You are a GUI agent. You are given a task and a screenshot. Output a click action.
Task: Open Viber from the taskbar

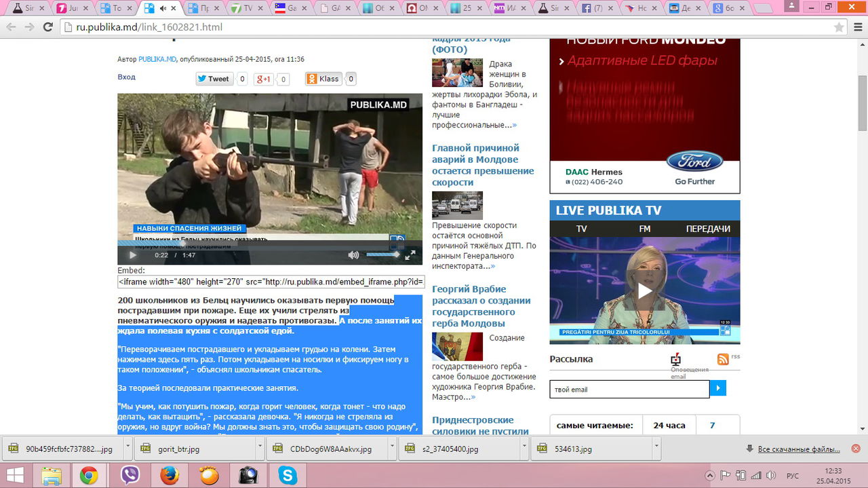pos(130,475)
